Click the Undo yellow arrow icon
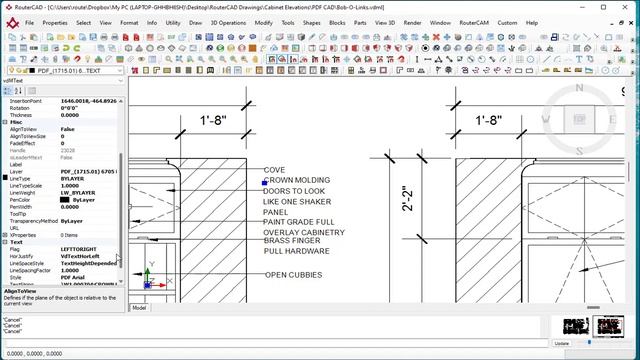640x360 pixels. (x=66, y=48)
